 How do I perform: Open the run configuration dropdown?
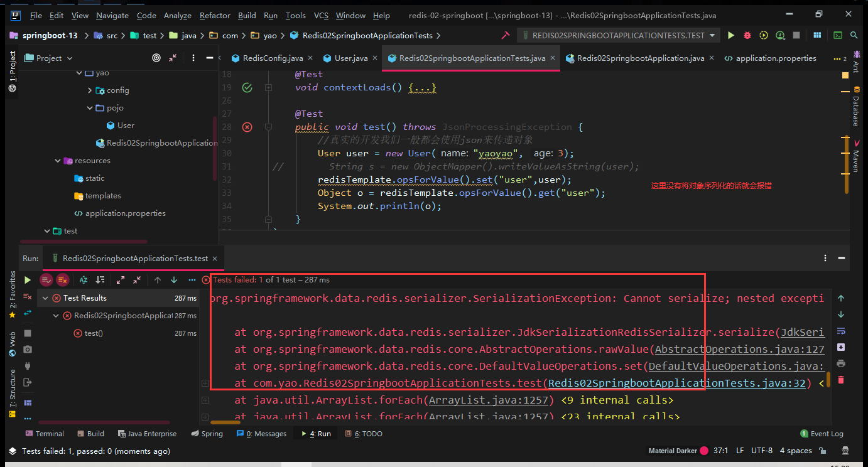point(619,36)
